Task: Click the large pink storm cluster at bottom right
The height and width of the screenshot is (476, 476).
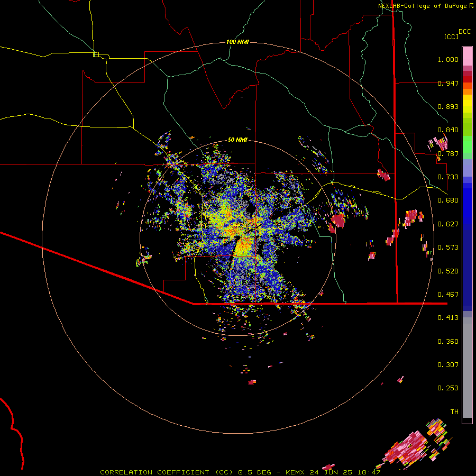Action: [x=407, y=449]
